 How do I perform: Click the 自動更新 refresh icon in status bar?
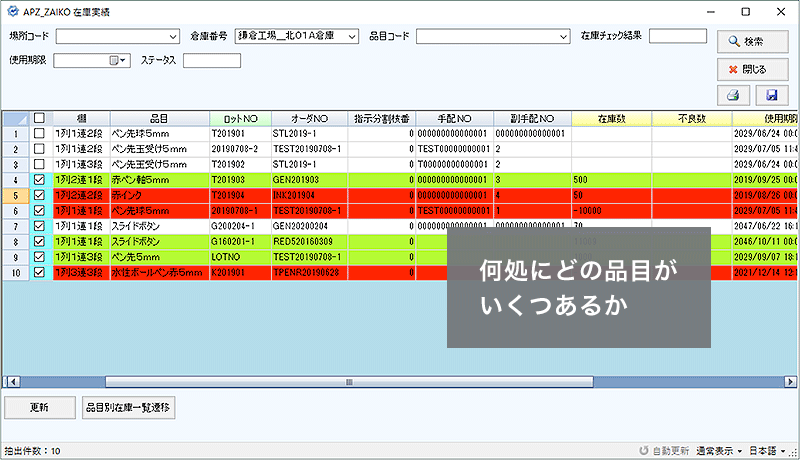645,451
